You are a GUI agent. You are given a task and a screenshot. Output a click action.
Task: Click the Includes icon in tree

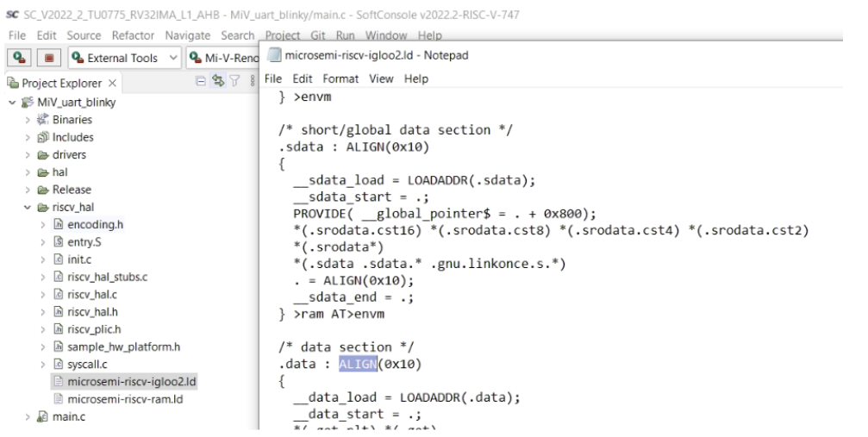(42, 137)
